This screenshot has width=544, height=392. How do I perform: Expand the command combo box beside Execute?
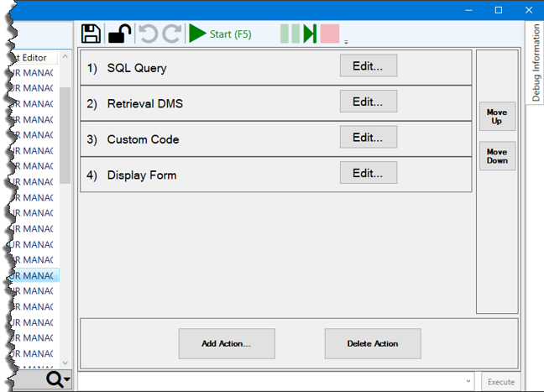[468, 381]
